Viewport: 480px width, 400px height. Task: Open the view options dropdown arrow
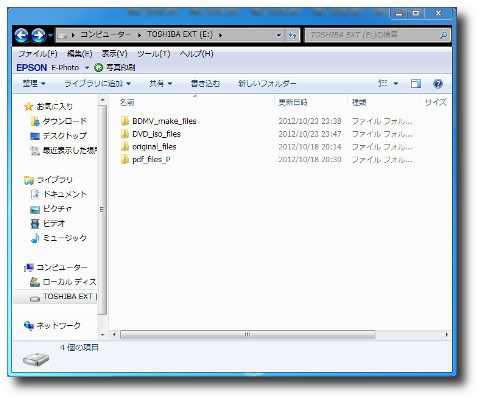click(396, 84)
